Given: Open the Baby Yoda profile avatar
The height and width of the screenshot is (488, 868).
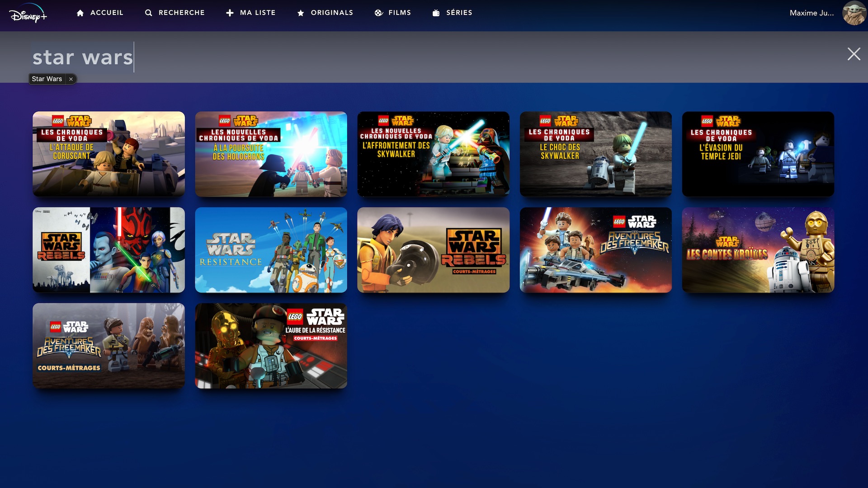Looking at the screenshot, I should (854, 13).
